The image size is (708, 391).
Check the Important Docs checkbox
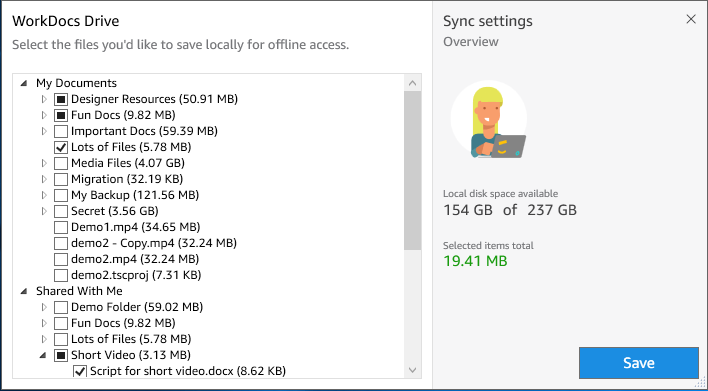[61, 131]
